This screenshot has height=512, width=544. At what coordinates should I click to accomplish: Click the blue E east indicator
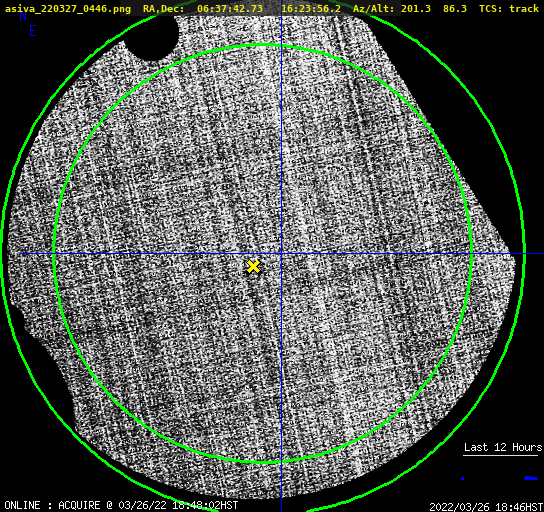(x=33, y=31)
